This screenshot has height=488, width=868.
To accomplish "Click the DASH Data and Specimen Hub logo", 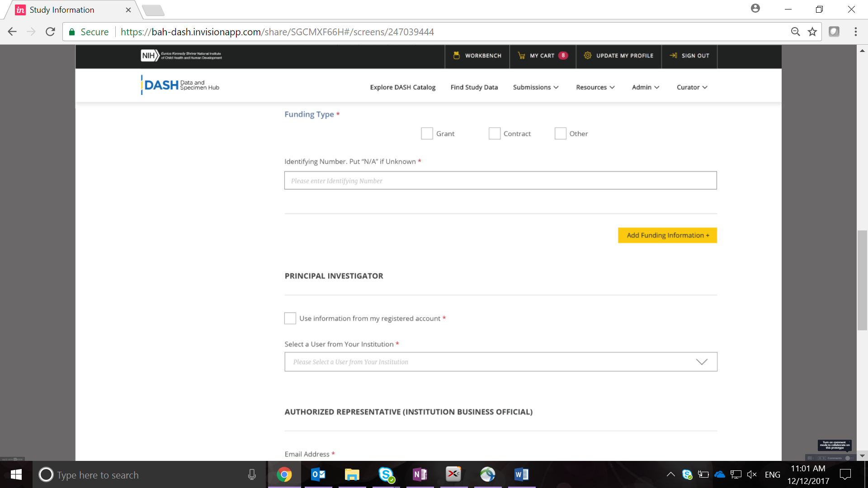I will 180,85.
